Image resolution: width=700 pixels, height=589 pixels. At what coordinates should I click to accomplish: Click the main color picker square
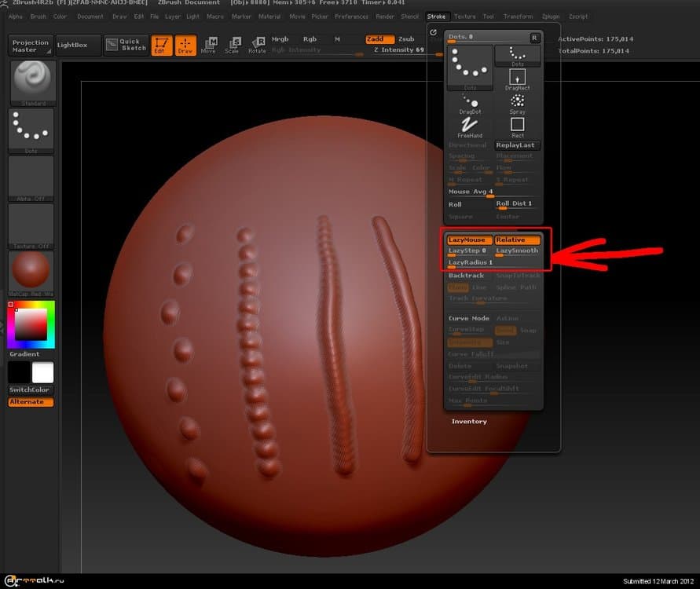point(31,324)
